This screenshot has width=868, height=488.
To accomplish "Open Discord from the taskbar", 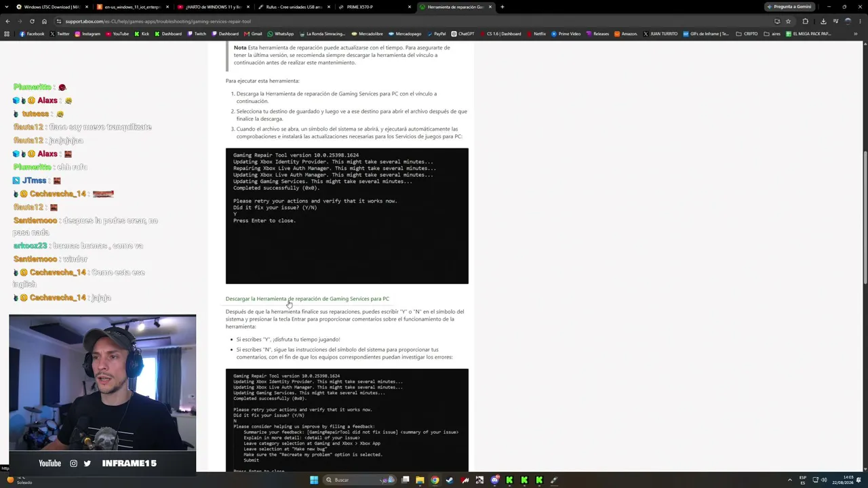I will point(494,480).
